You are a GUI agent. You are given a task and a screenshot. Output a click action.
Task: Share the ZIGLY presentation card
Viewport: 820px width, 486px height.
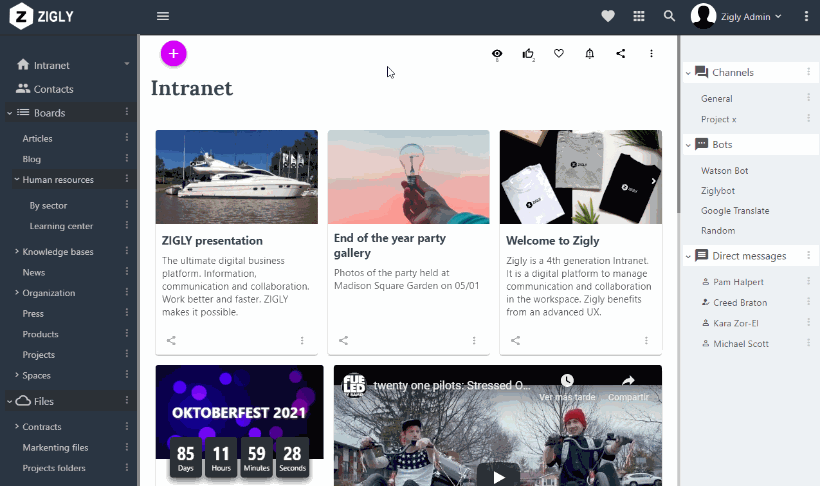point(171,341)
